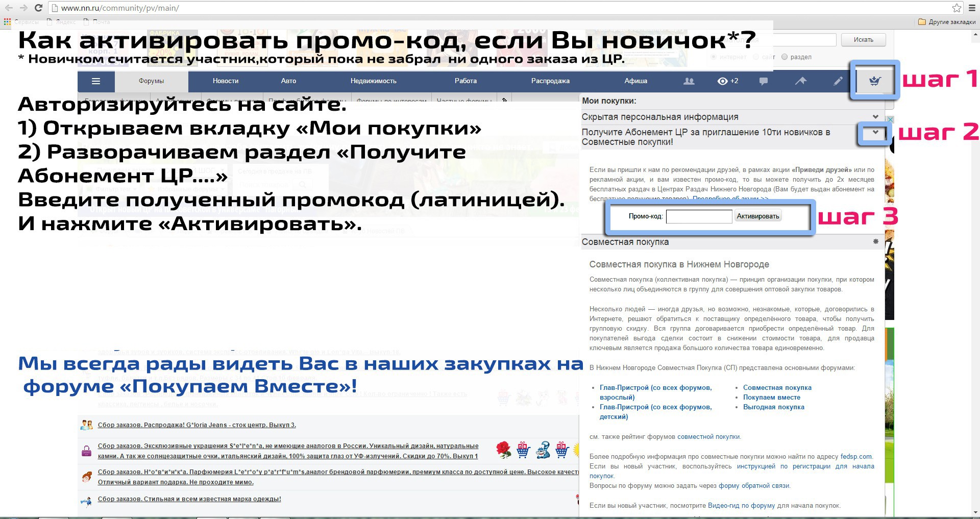Select the Работа tab

click(465, 81)
